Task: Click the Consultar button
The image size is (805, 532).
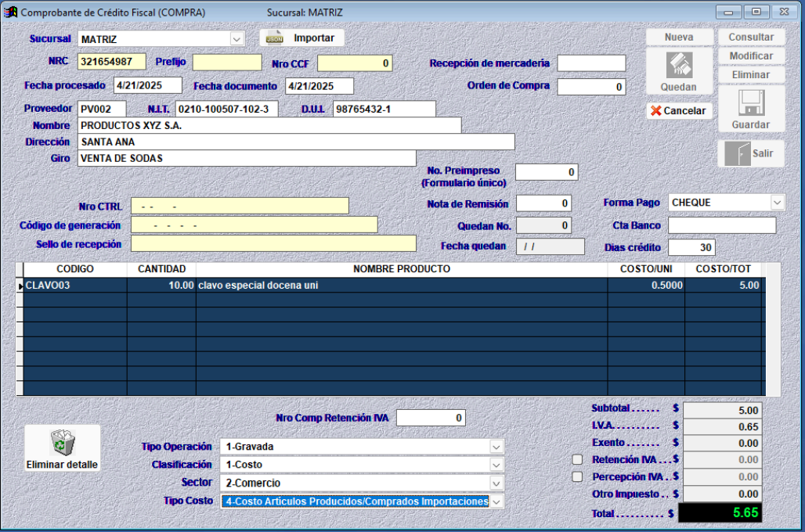Action: click(751, 38)
